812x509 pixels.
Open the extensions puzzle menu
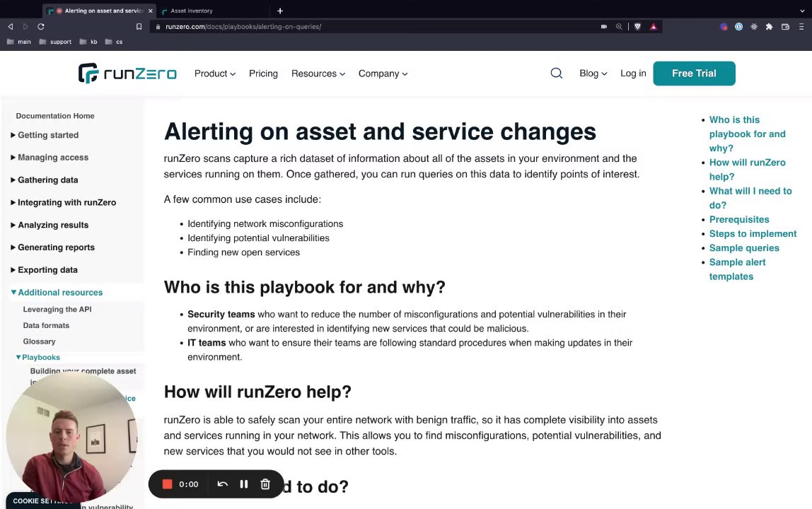point(769,26)
